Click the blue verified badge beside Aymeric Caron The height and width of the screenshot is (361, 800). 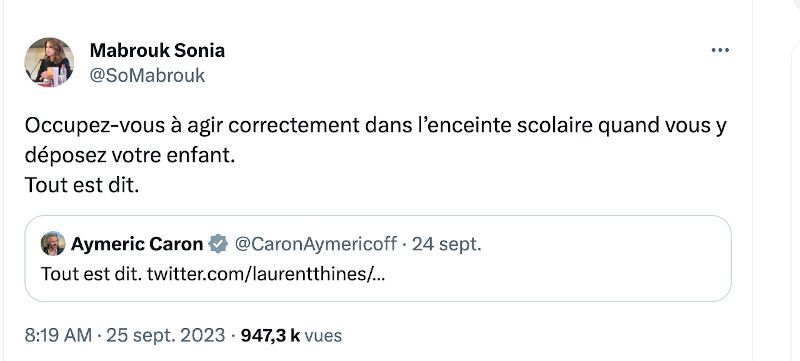pyautogui.click(x=218, y=244)
